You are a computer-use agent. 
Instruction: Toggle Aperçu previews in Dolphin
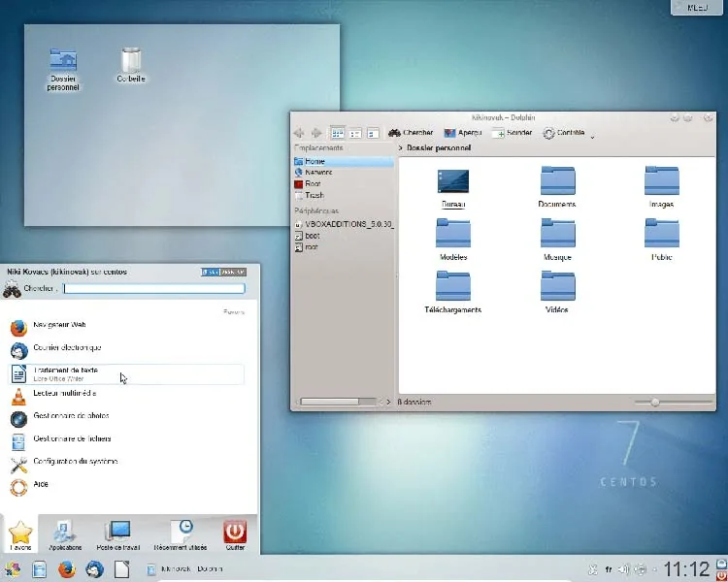coord(462,133)
